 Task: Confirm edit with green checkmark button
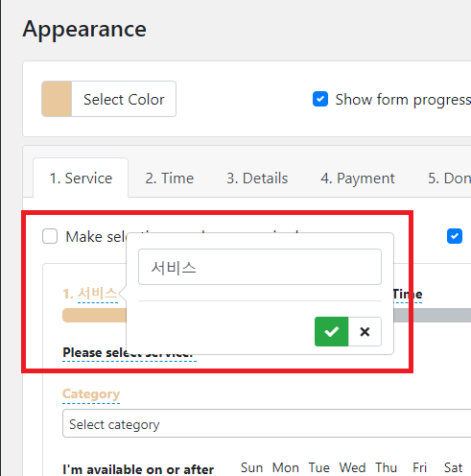pyautogui.click(x=331, y=331)
